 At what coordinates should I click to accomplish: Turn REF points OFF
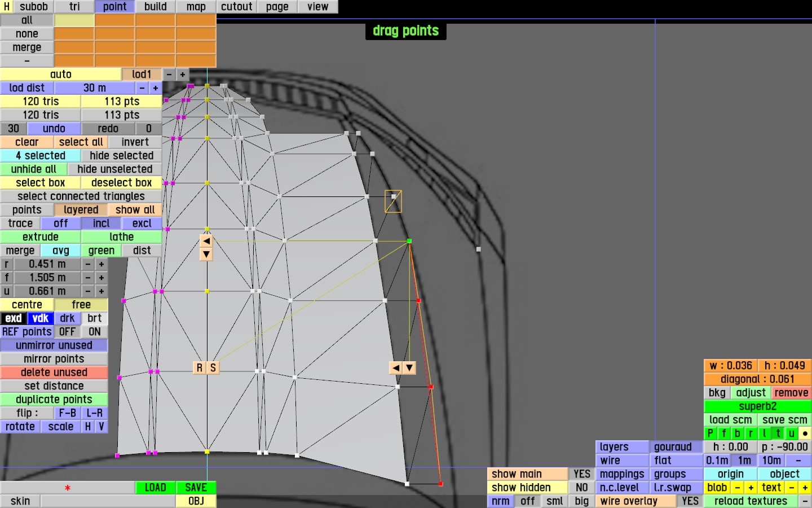point(68,332)
